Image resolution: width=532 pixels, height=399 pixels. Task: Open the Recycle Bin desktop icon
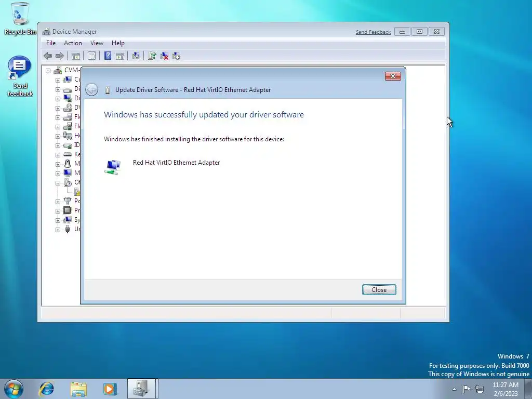point(20,19)
